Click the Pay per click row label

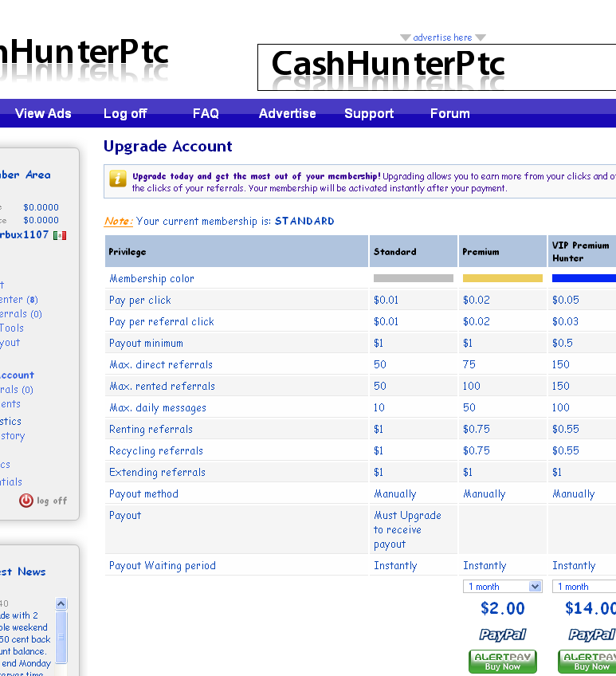coord(140,300)
